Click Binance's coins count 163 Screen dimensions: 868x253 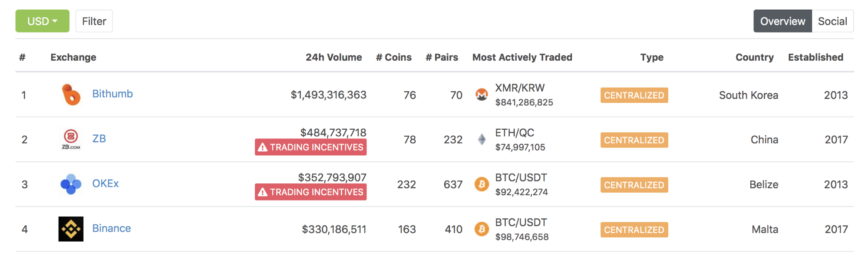407,229
